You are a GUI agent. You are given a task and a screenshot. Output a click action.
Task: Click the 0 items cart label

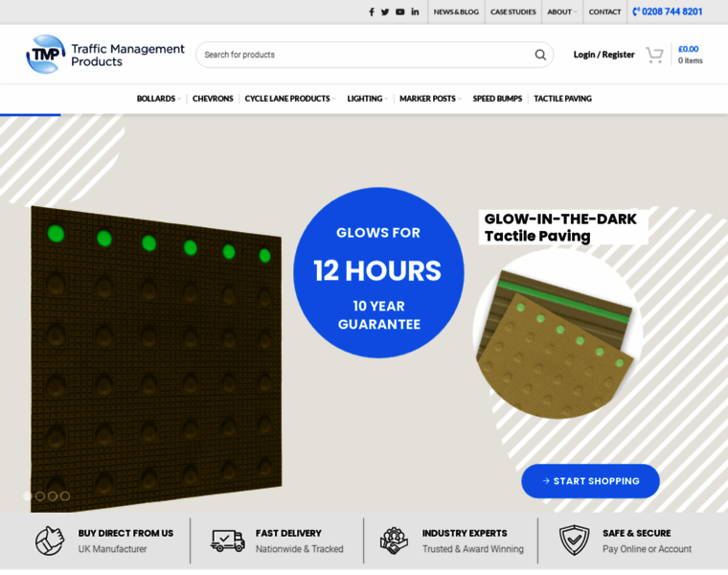click(x=690, y=60)
